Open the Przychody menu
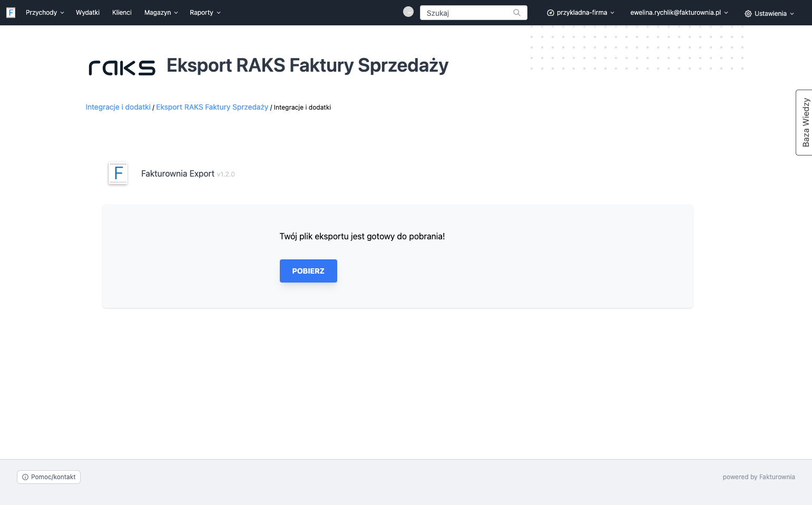812x505 pixels. (45, 13)
